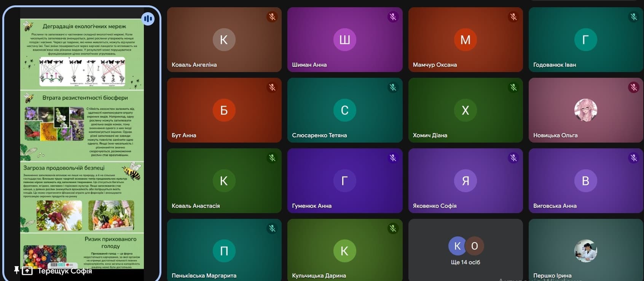Click the "Х" avatar of Хомич Діана
Image resolution: width=644 pixels, height=281 pixels.
tap(465, 110)
